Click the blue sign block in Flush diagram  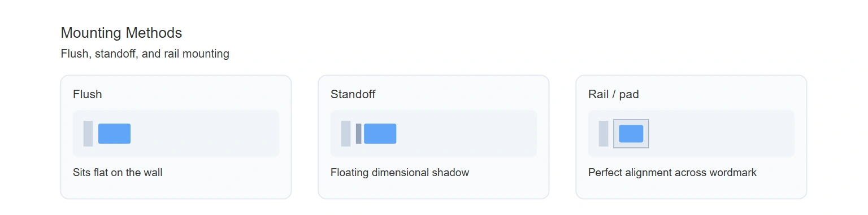coord(114,134)
